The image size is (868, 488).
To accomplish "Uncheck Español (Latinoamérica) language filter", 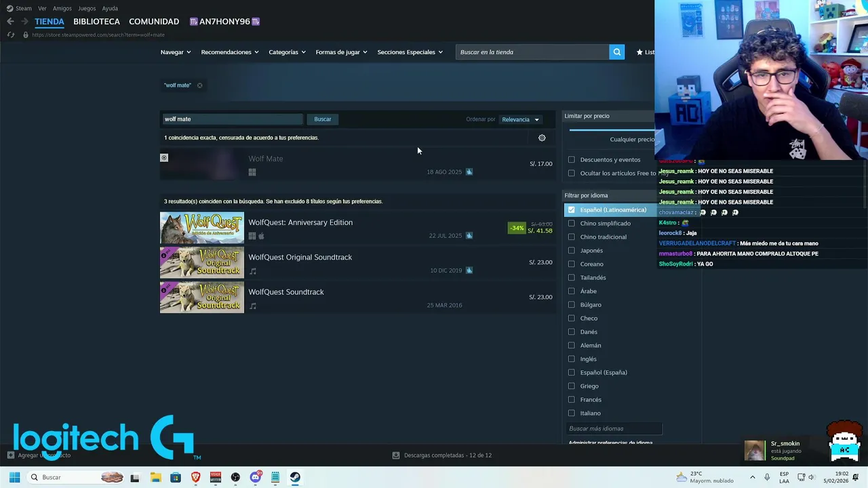I will click(x=572, y=210).
